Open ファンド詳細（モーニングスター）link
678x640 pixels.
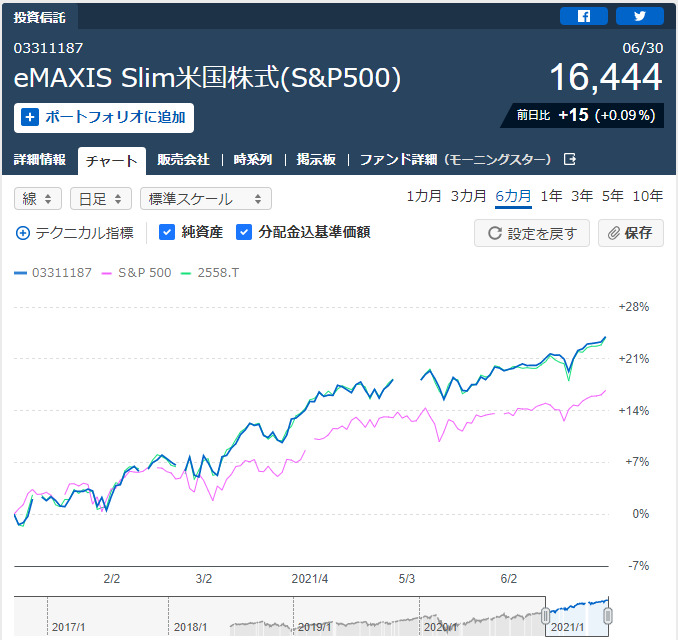(x=456, y=160)
